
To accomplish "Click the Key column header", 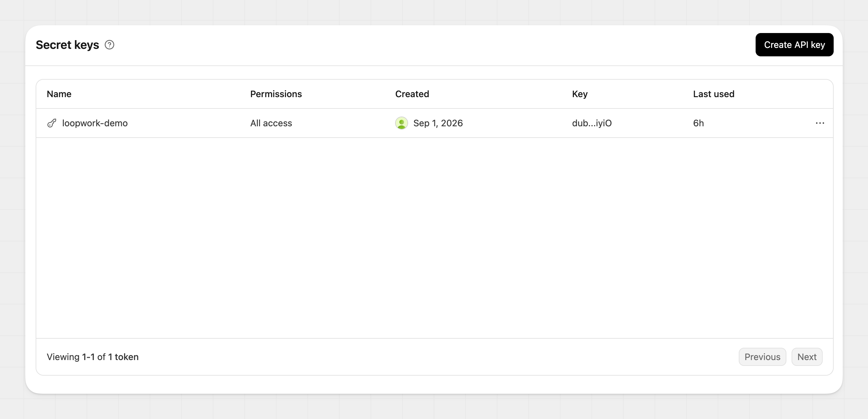I will (x=579, y=94).
